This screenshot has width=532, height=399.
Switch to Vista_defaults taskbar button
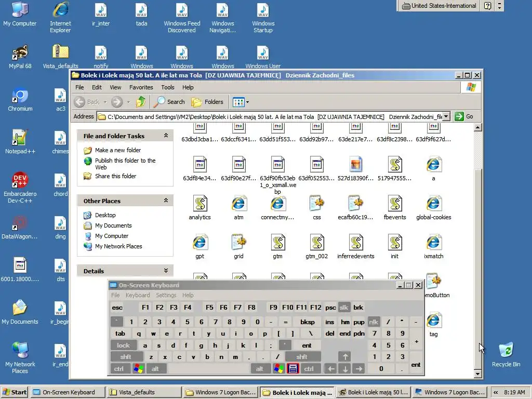coord(143,392)
